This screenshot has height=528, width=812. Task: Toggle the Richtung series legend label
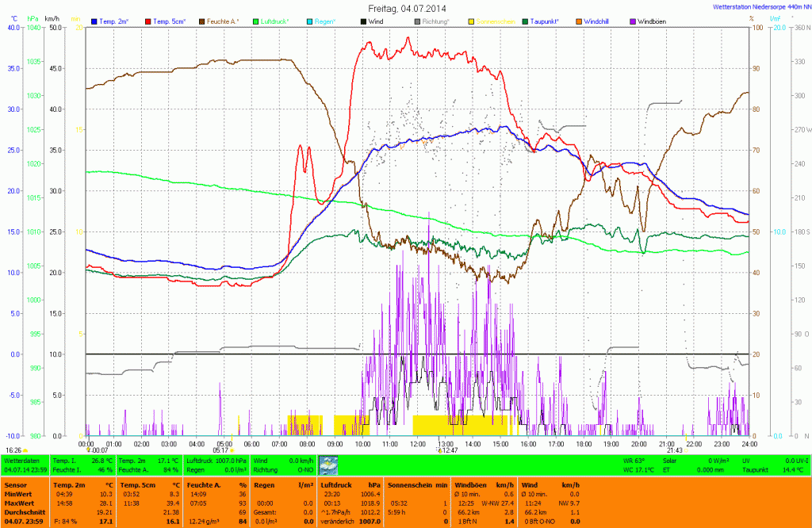[x=435, y=20]
